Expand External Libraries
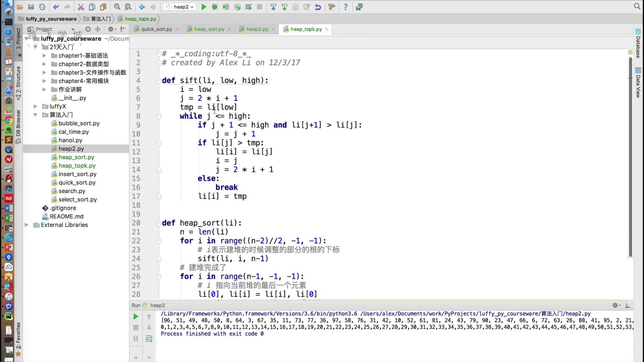644x362 pixels. tap(26, 225)
